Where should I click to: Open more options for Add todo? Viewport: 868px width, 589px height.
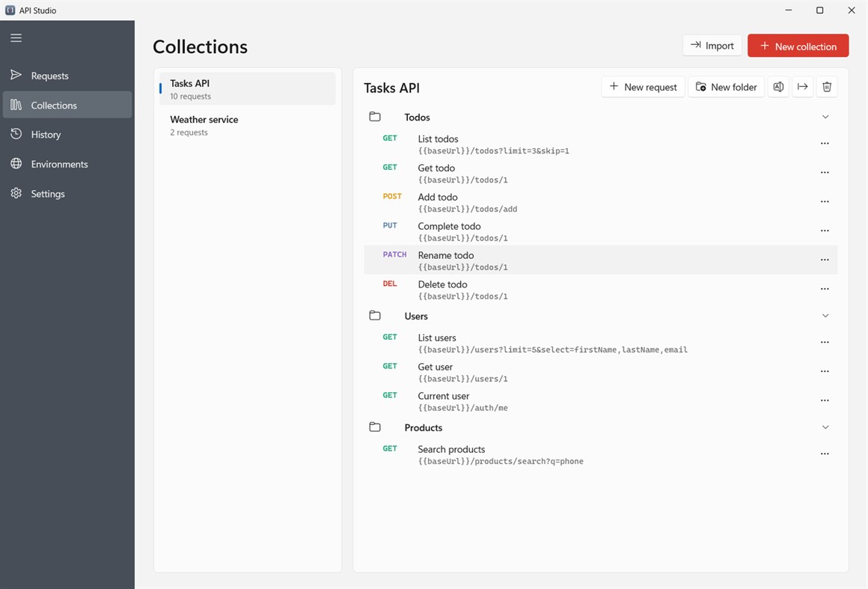(x=825, y=201)
